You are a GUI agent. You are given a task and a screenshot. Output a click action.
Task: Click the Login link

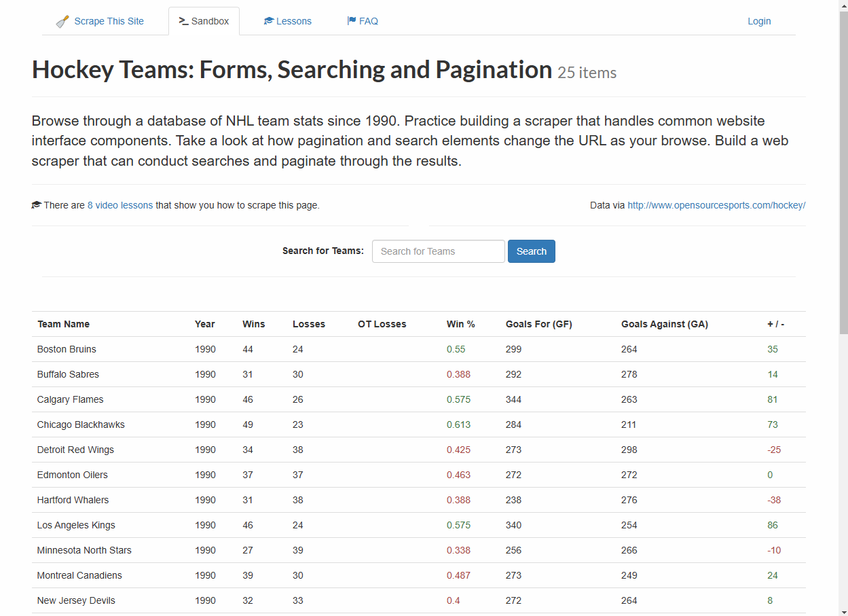[x=759, y=20]
